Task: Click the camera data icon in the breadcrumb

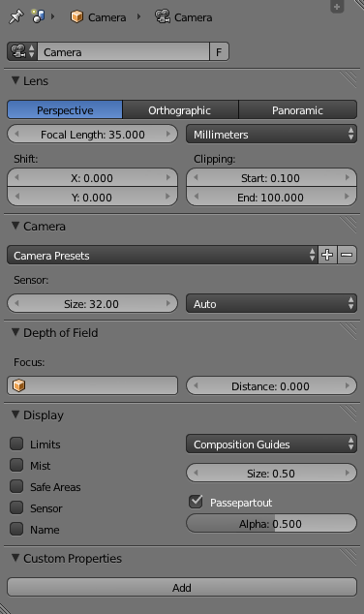Action: pos(163,16)
